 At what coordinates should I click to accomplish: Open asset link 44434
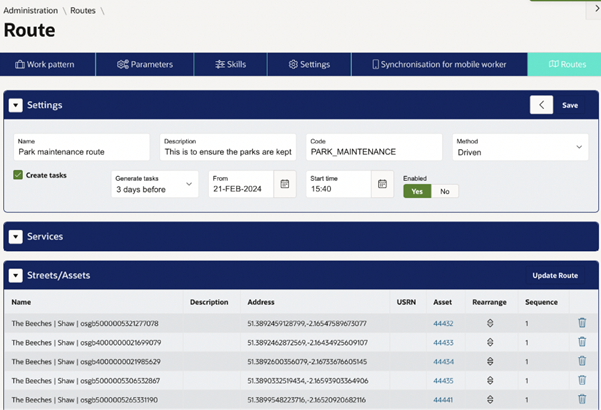pyautogui.click(x=443, y=362)
